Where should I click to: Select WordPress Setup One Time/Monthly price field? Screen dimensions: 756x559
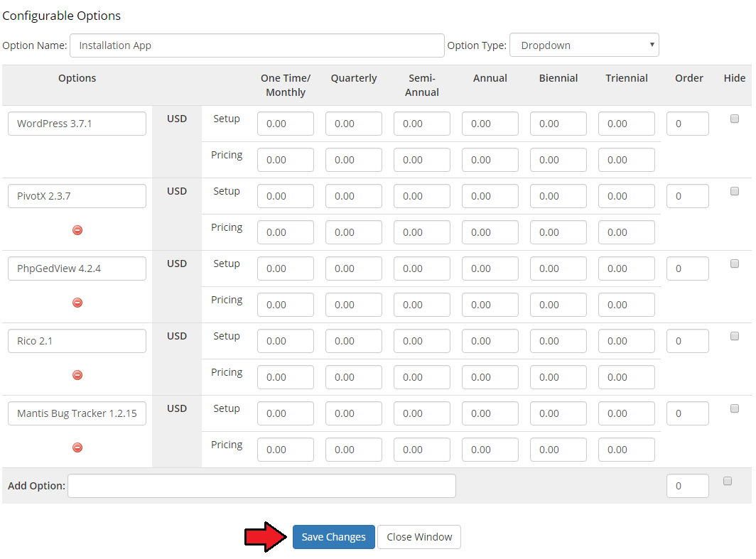(x=286, y=124)
